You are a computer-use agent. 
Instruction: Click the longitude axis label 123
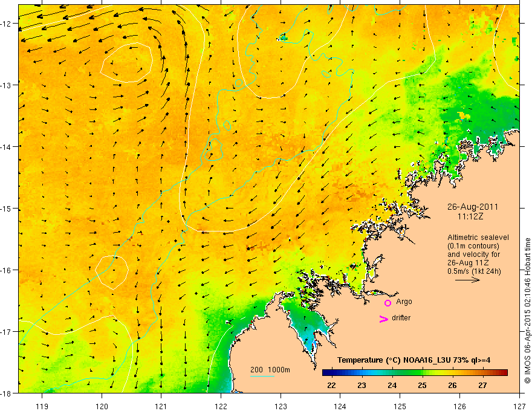click(x=281, y=406)
